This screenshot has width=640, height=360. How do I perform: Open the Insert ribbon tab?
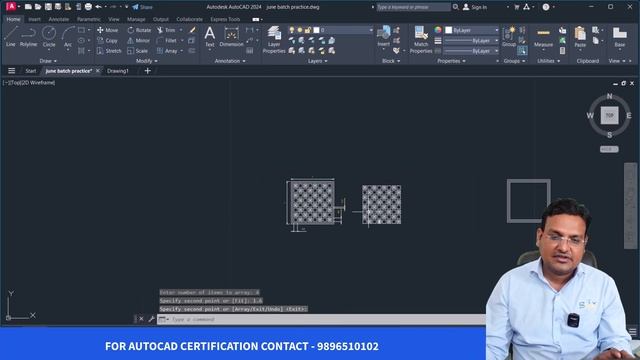[34, 19]
